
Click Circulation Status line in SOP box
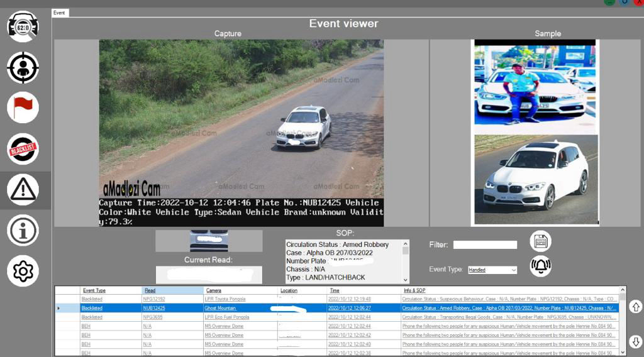[337, 244]
